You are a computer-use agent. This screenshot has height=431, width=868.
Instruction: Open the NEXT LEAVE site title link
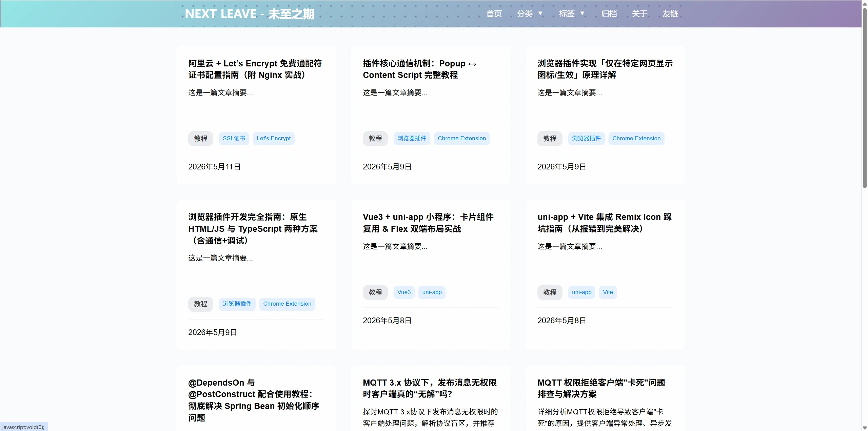click(250, 14)
